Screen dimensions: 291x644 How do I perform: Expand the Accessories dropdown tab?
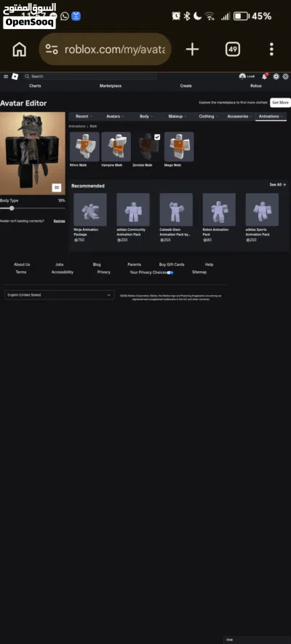(239, 117)
